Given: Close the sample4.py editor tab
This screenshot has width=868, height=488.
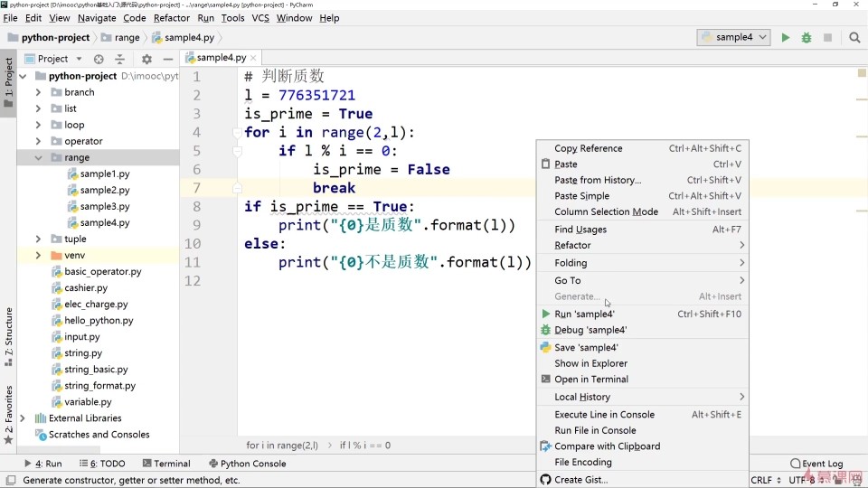Looking at the screenshot, I should pos(253,58).
